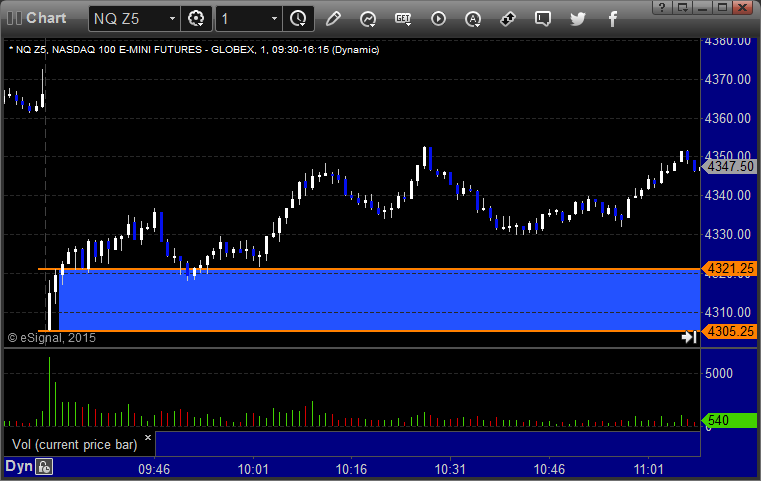Click the 09:46 time axis label
This screenshot has width=761, height=481.
point(154,469)
